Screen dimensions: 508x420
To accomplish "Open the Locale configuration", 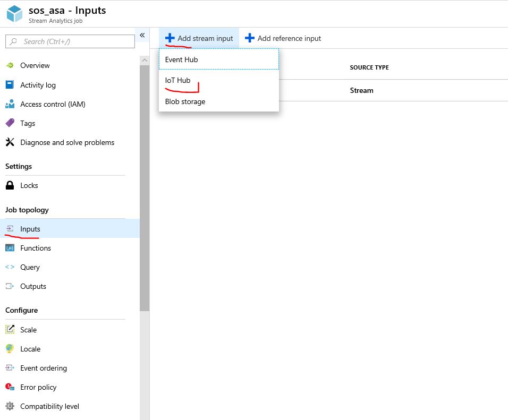I will 30,349.
